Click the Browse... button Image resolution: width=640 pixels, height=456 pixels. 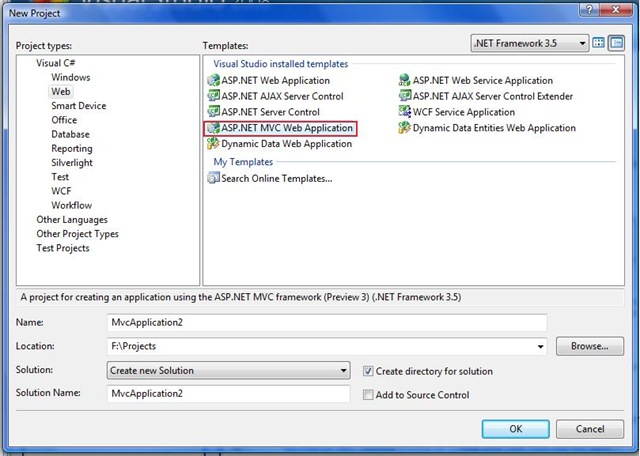[590, 346]
